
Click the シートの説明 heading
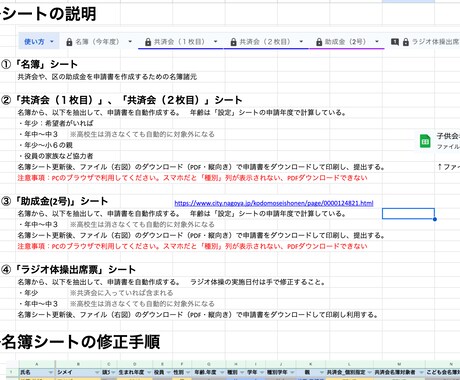click(x=48, y=14)
